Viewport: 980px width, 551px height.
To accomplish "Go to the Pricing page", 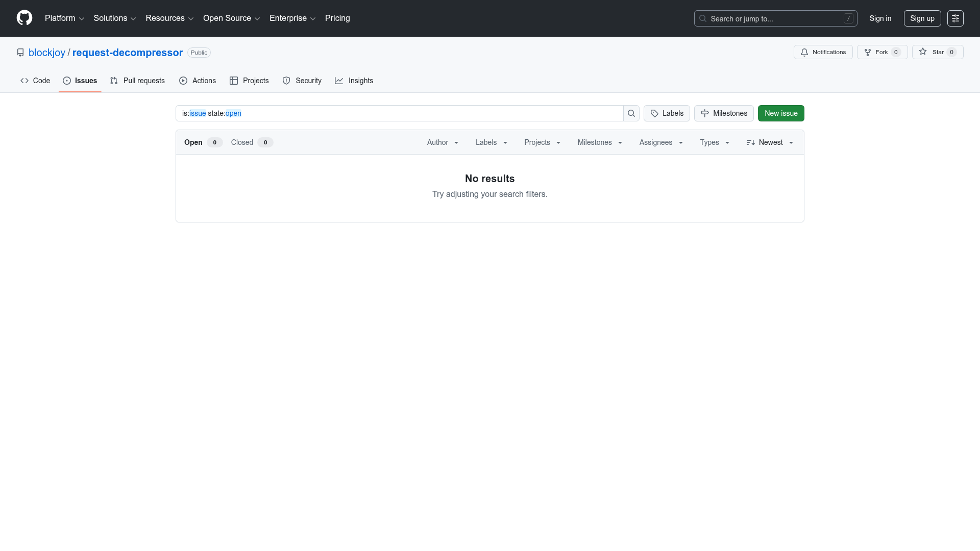I will [337, 18].
